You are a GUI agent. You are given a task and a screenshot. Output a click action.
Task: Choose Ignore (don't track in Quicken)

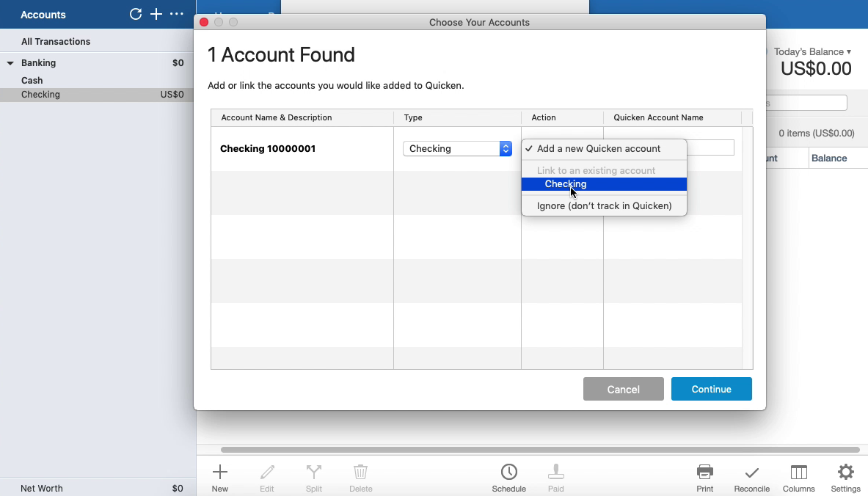[x=604, y=205]
